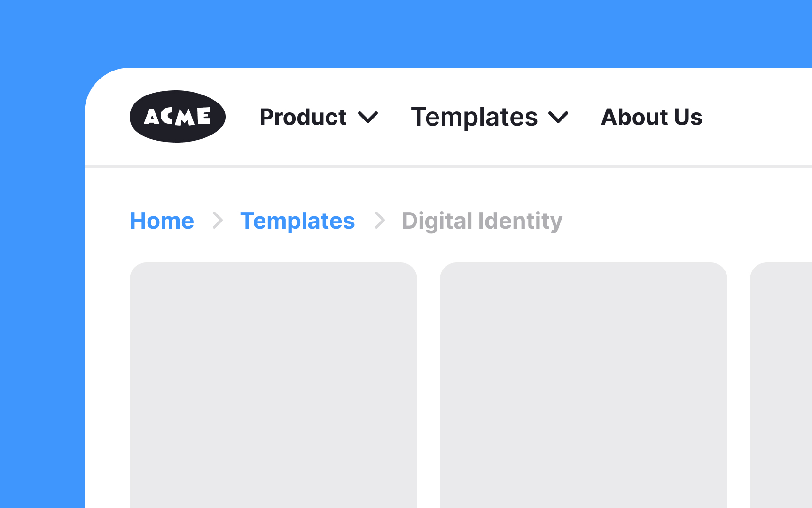The width and height of the screenshot is (812, 508).
Task: Click the Digital Identity breadcrumb
Action: 482,221
